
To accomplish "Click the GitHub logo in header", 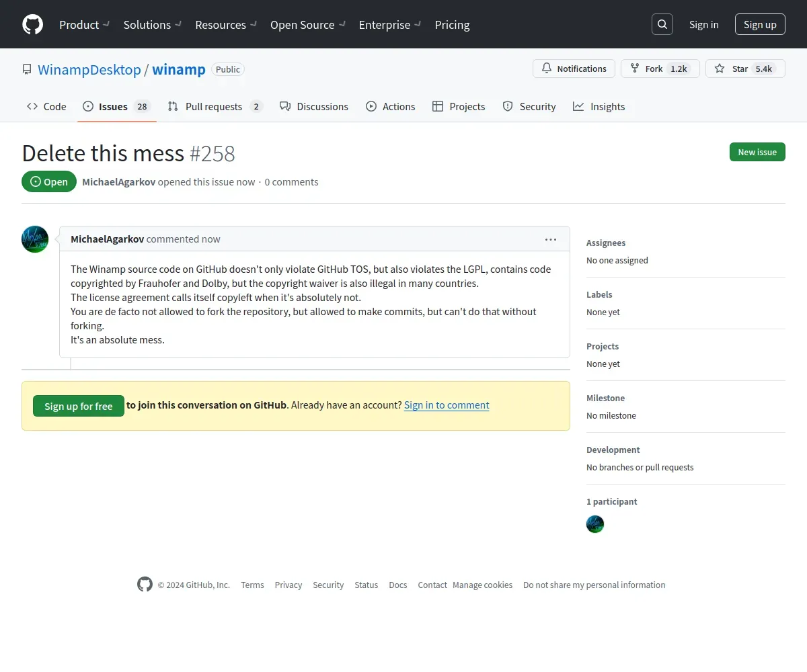I will (x=32, y=24).
